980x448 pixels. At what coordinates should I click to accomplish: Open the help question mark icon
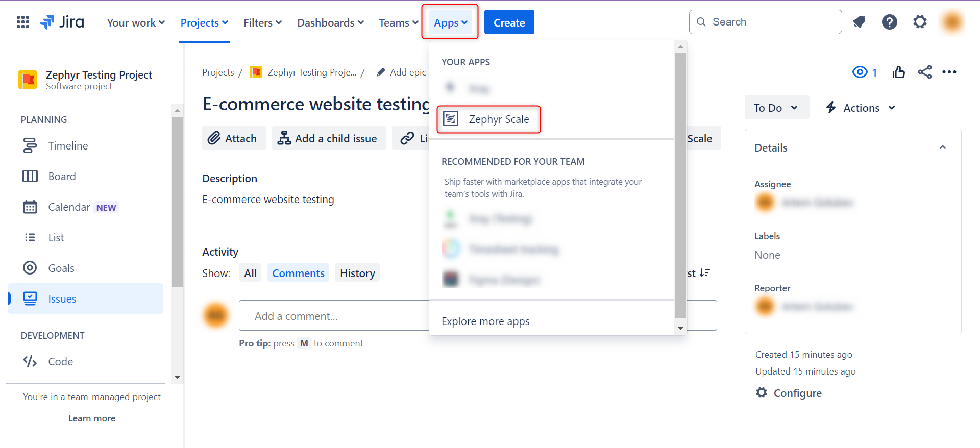click(889, 22)
